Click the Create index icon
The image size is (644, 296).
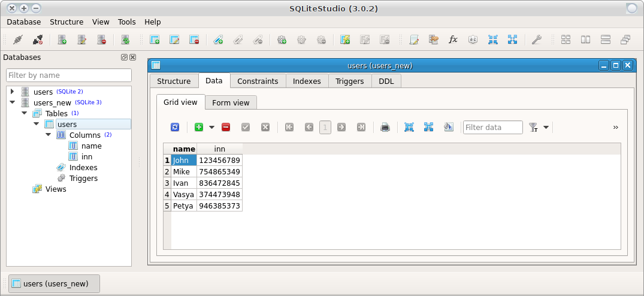(218, 40)
